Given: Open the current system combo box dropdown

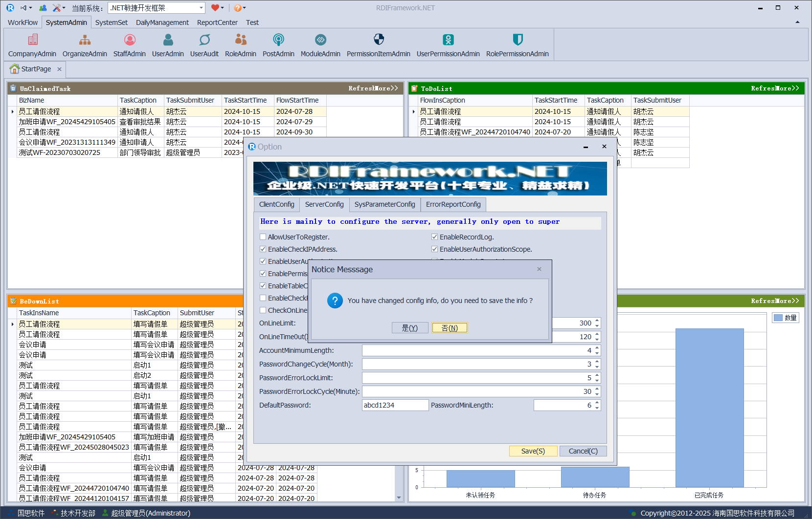Looking at the screenshot, I should [201, 8].
